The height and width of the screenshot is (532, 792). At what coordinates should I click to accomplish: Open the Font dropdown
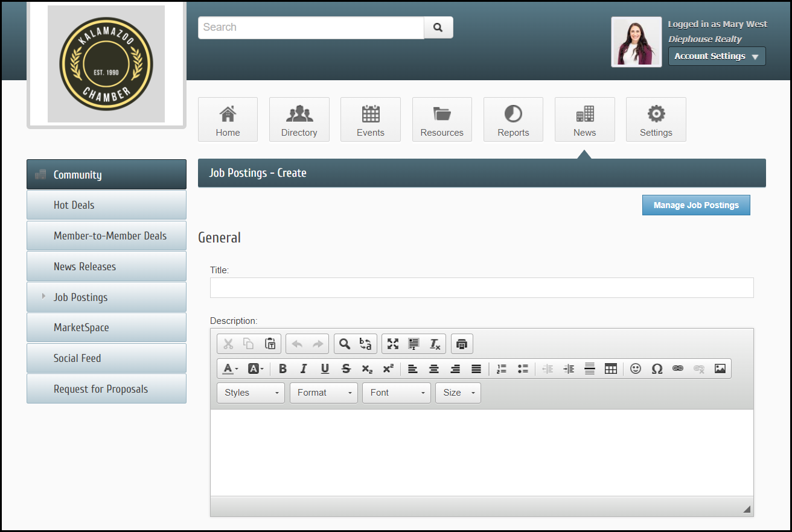click(397, 393)
